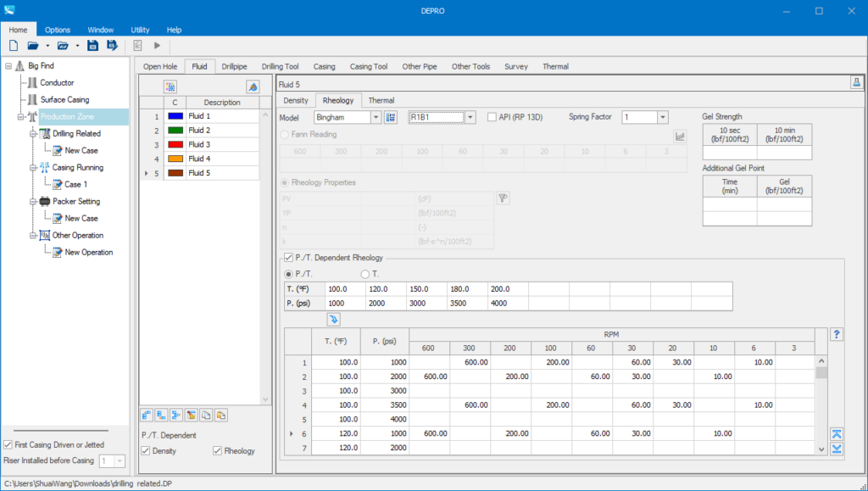Screen dimensions: 868x491
Task: Click the 10 sec gel strength input cell
Action: (730, 153)
